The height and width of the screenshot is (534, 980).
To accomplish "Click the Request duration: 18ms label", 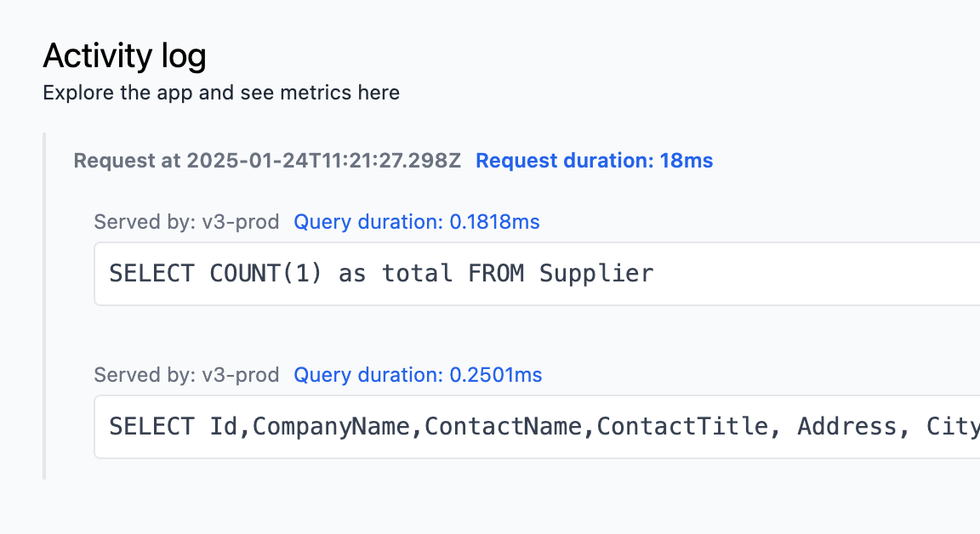I will coord(594,161).
